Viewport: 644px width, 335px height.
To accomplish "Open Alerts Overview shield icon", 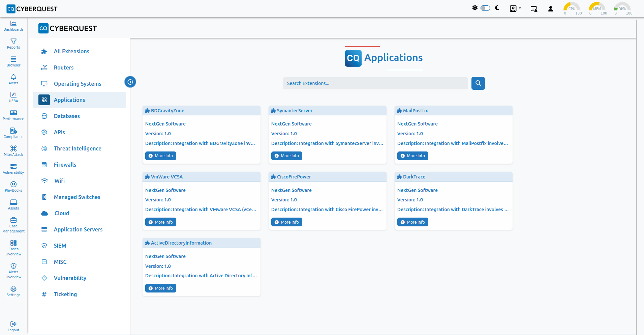I will coord(13,266).
